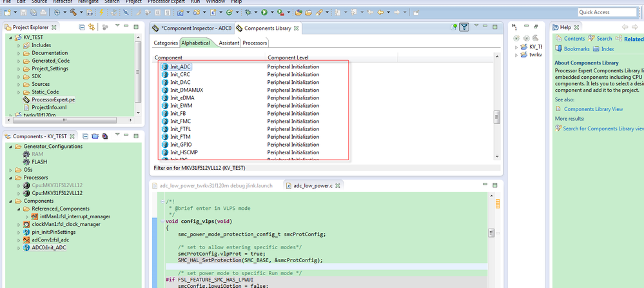
Task: Open dropdown arrow next to Debug icon
Action: (x=256, y=12)
